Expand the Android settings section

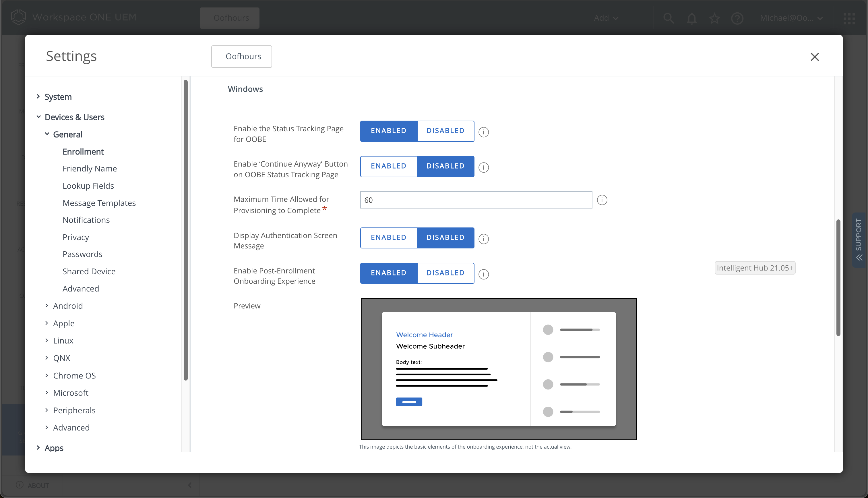click(68, 306)
